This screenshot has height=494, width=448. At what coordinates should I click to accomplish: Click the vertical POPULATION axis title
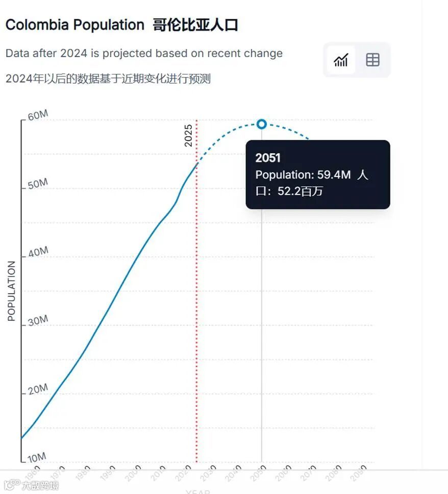pyautogui.click(x=12, y=291)
